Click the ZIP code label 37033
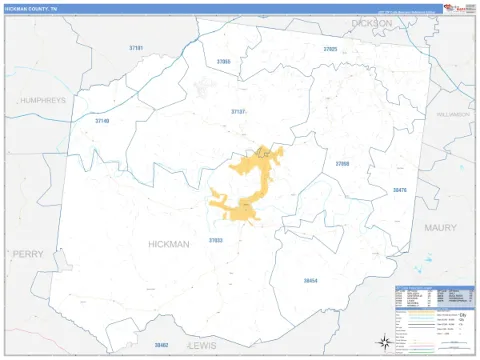The height and width of the screenshot is (360, 480). [x=216, y=240]
